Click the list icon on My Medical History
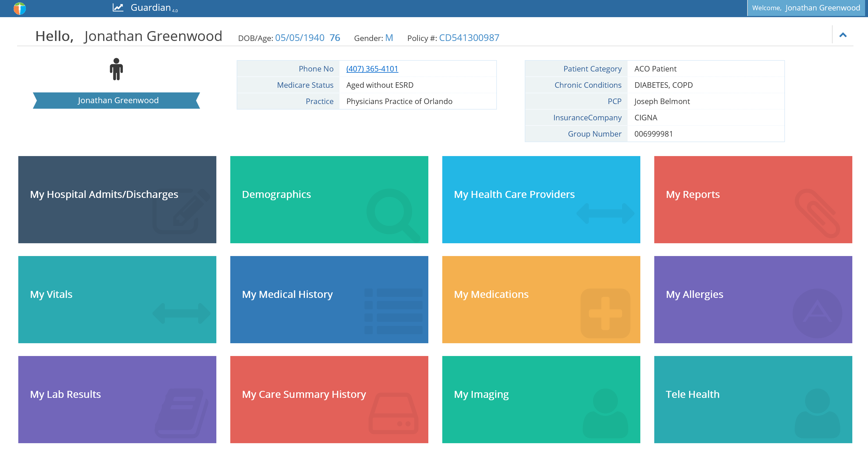The height and width of the screenshot is (449, 868). (393, 311)
